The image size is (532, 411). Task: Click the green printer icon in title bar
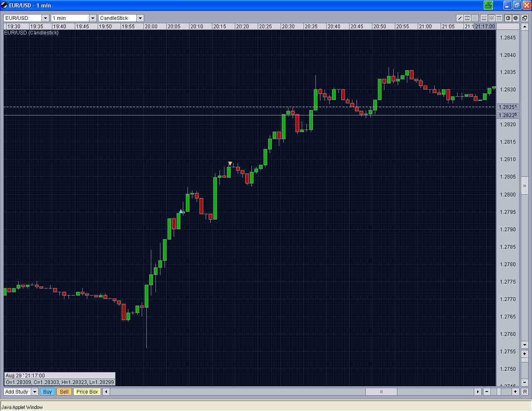click(x=488, y=5)
